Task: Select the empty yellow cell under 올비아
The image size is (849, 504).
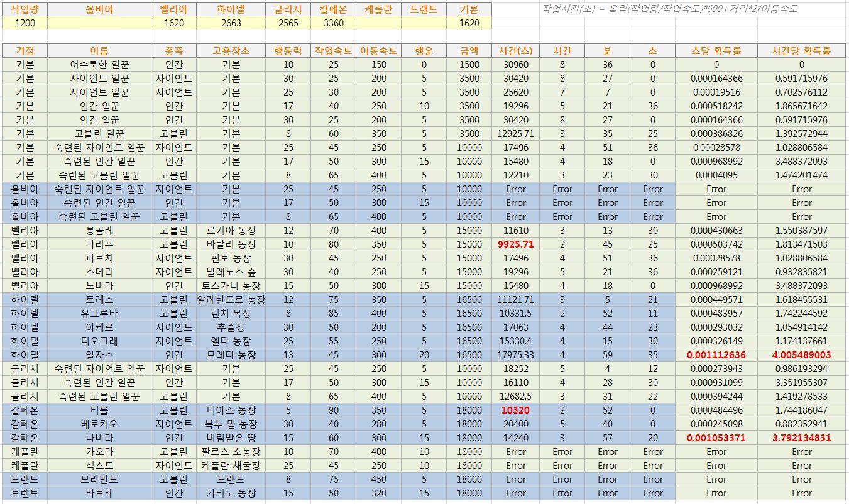Action: 99,23
